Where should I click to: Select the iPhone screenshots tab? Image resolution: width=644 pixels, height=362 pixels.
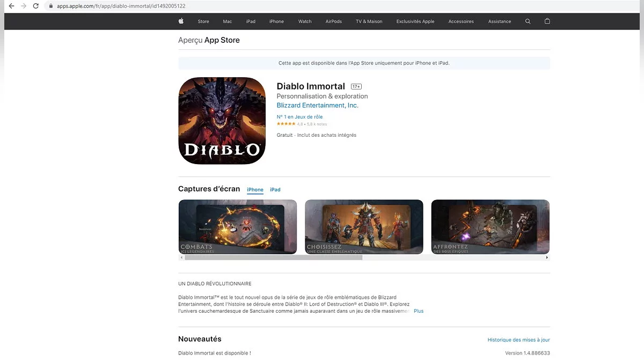pos(255,190)
